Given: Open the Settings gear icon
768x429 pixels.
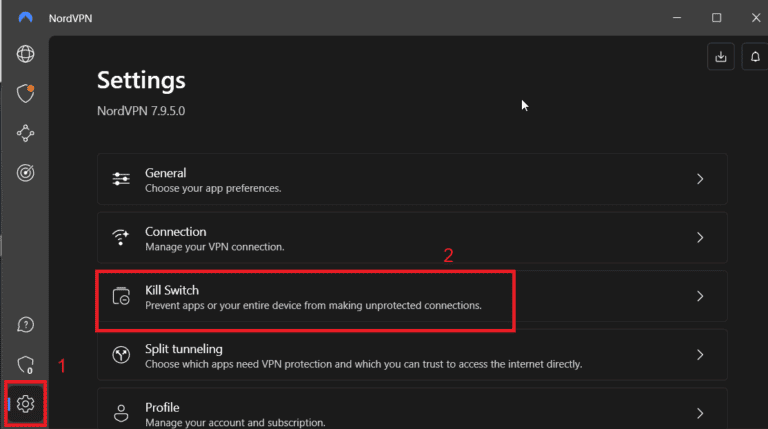Looking at the screenshot, I should pos(26,403).
